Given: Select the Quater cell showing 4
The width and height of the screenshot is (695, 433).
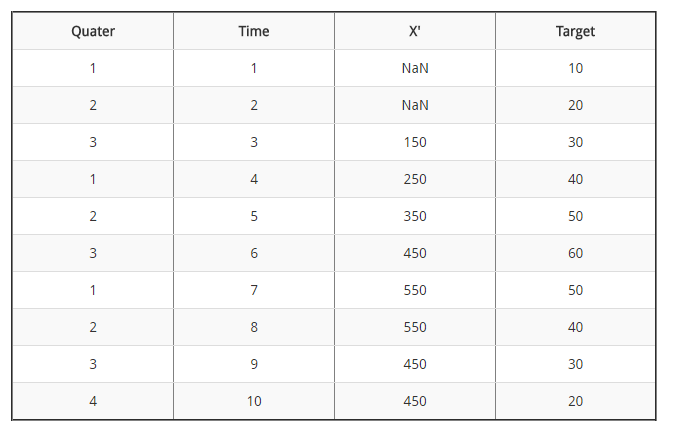Looking at the screenshot, I should tap(93, 401).
